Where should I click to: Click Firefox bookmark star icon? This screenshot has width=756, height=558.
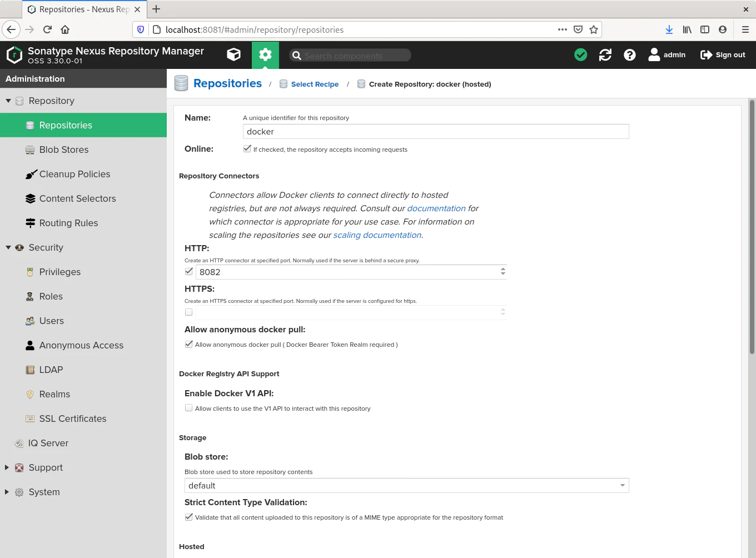[594, 29]
